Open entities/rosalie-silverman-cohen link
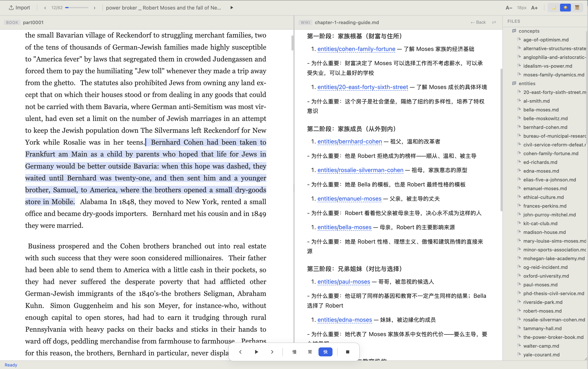 pos(360,170)
